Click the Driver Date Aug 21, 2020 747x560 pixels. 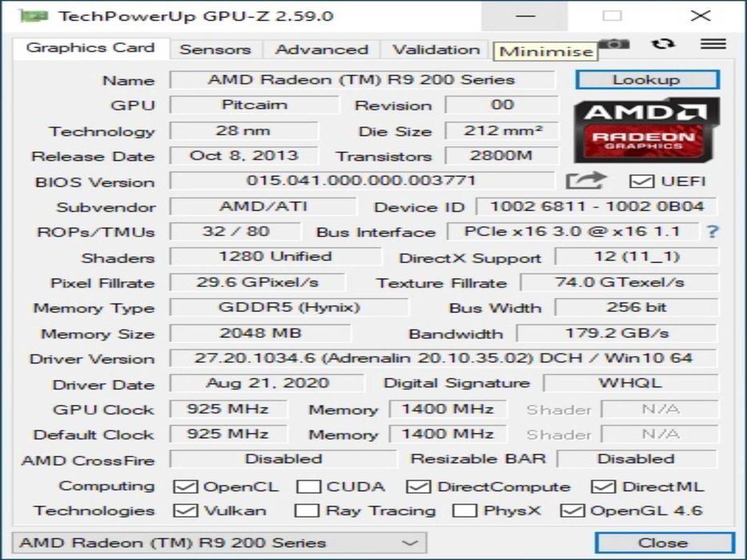[x=267, y=383]
